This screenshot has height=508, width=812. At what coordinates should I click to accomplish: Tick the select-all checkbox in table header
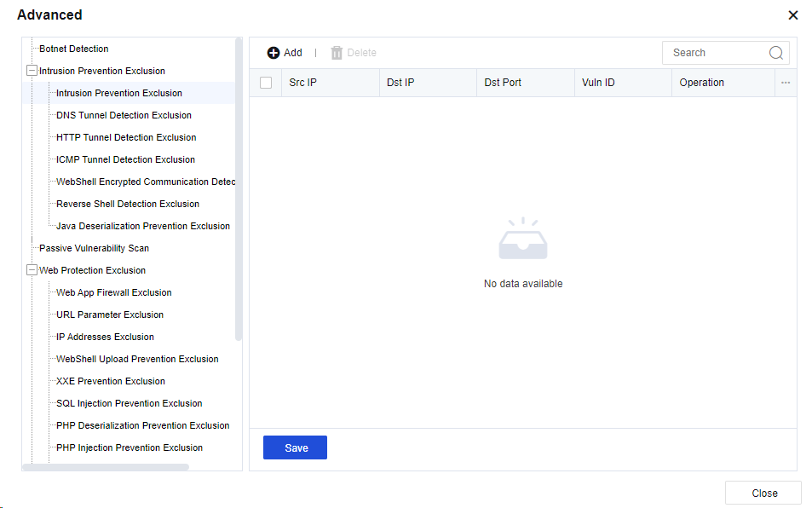(266, 83)
